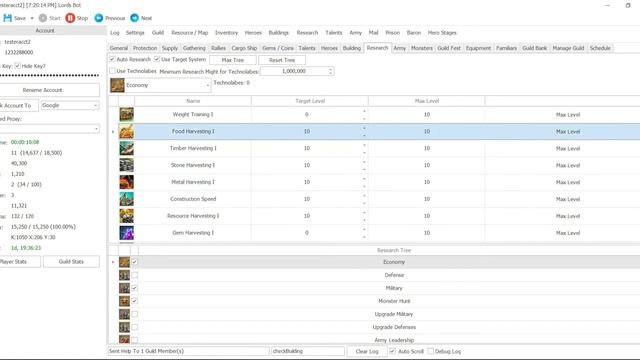Open Guild Stats
This screenshot has width=640, height=360.
click(x=71, y=262)
